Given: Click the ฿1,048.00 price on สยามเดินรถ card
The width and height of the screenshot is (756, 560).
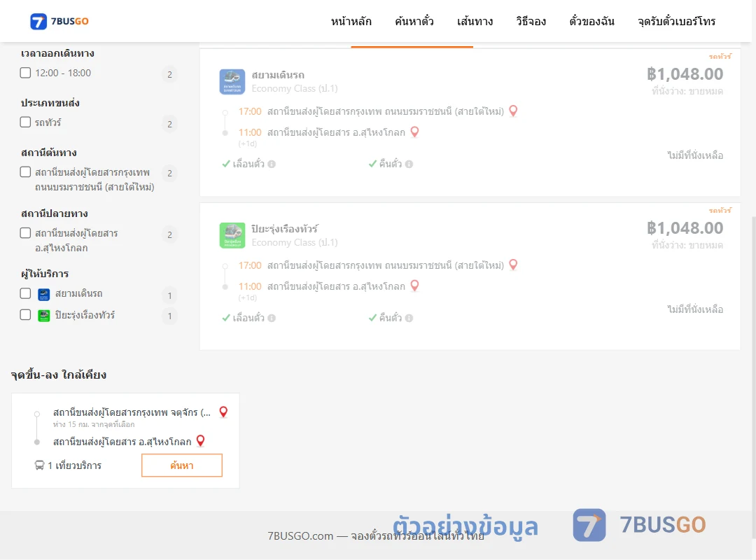Looking at the screenshot, I should 685,73.
